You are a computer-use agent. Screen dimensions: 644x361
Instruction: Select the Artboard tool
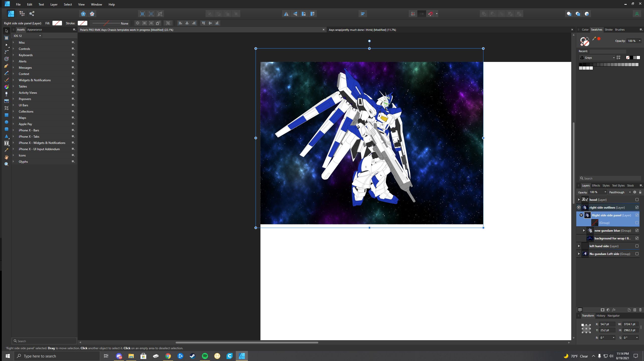pos(7,38)
